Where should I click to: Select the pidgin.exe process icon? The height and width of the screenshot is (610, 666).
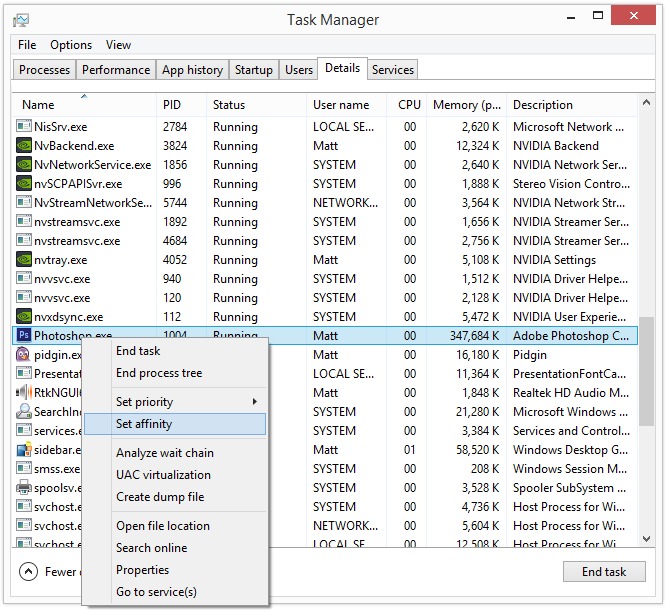[x=25, y=355]
